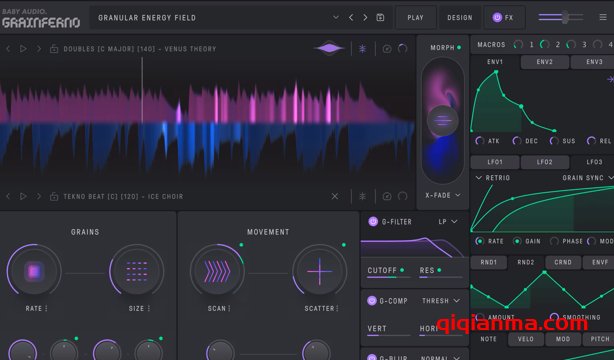Toggle the green dot next to CUTOFF
This screenshot has width=614, height=360.
402,270
